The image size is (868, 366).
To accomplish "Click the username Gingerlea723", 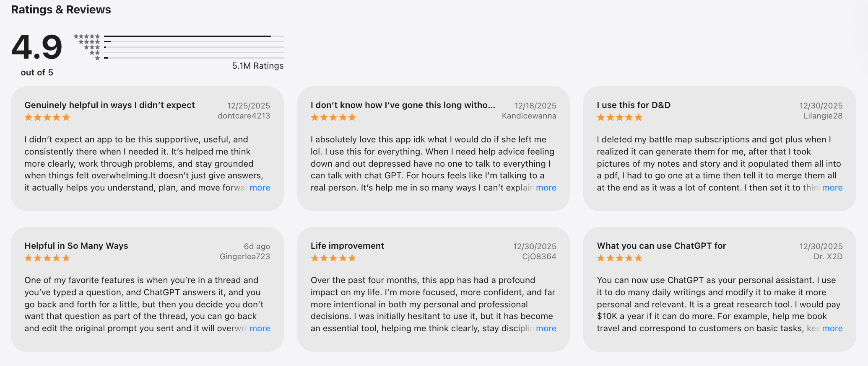I will tap(245, 256).
